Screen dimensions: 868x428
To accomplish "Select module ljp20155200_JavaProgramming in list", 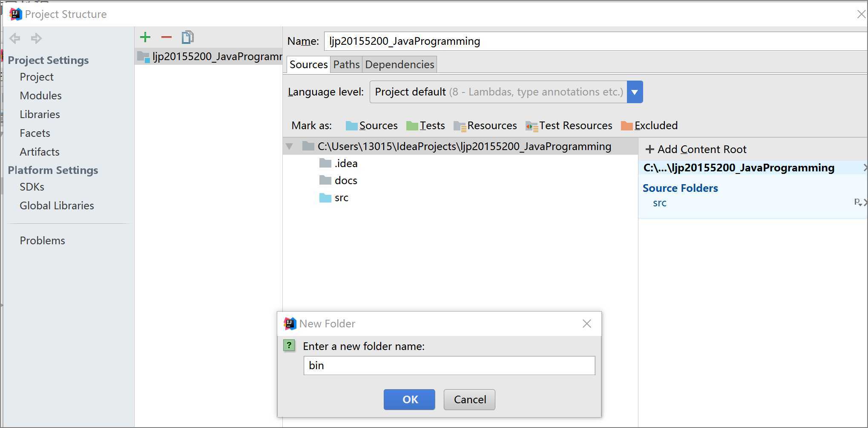I will (209, 56).
